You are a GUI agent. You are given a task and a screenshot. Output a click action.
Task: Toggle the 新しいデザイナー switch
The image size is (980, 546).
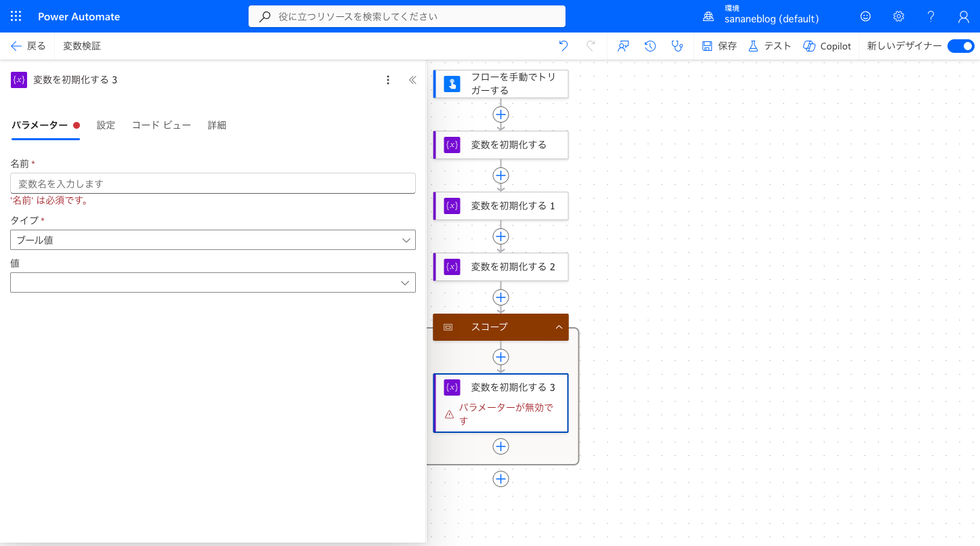click(960, 46)
